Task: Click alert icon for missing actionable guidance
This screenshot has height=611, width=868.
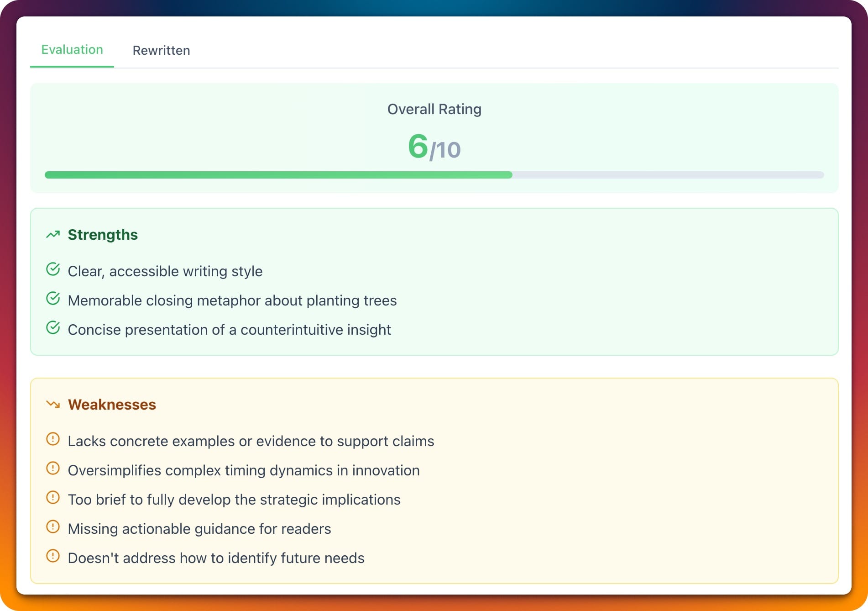Action: tap(53, 527)
